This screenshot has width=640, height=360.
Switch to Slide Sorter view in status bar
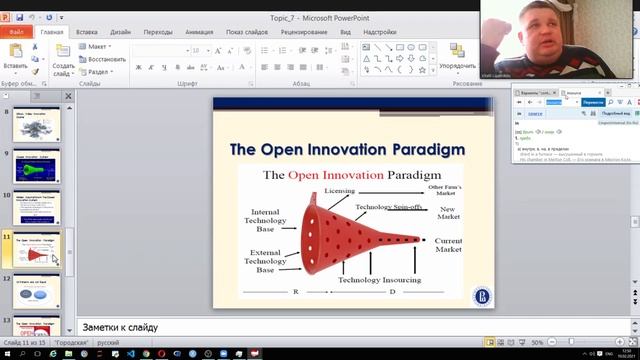point(500,342)
